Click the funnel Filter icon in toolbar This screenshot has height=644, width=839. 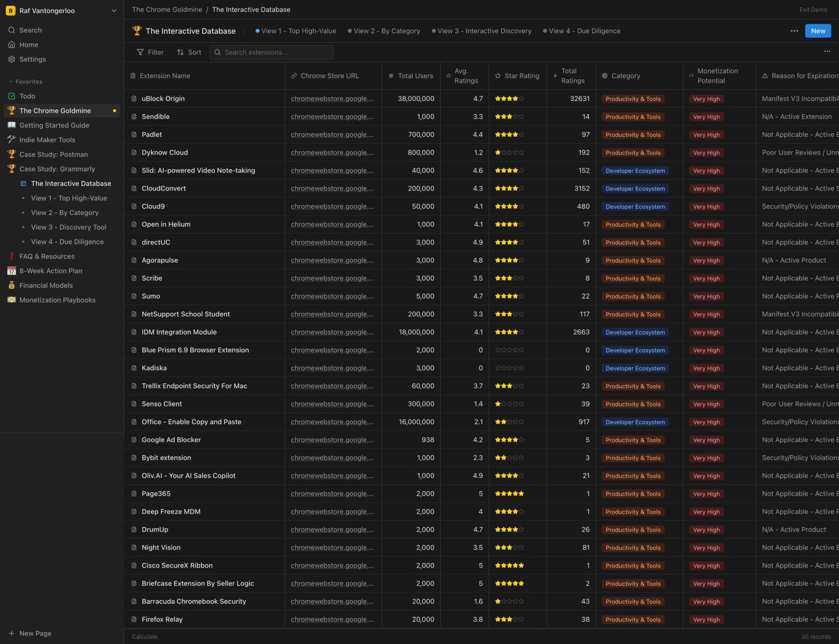(140, 52)
